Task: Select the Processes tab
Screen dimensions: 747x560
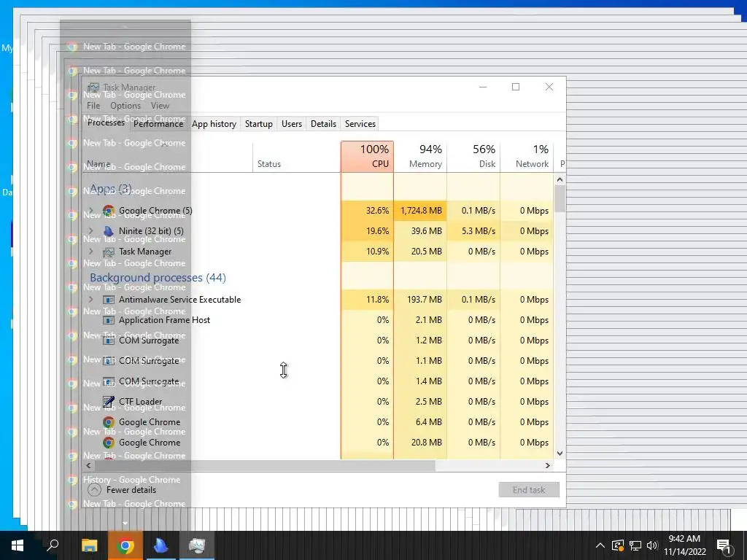Action: [106, 122]
